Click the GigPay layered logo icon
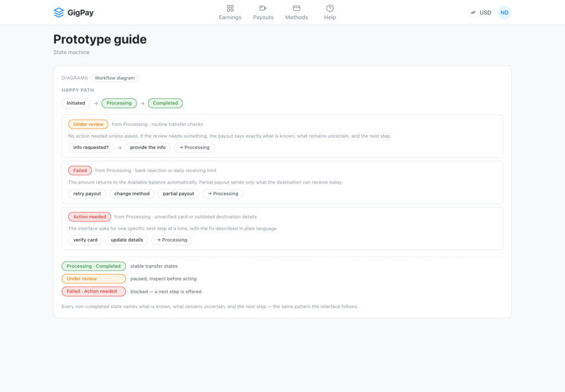Image resolution: width=565 pixels, height=392 pixels. [58, 13]
